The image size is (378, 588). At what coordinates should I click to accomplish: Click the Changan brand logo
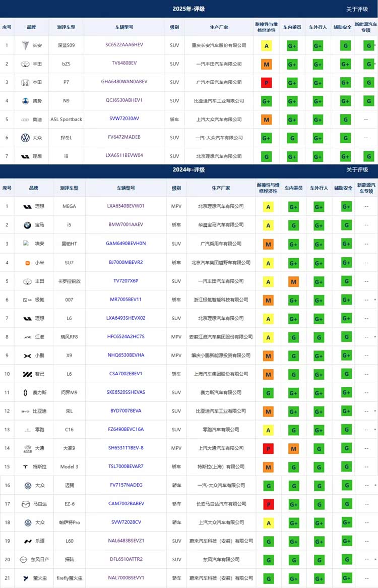pyautogui.click(x=25, y=45)
